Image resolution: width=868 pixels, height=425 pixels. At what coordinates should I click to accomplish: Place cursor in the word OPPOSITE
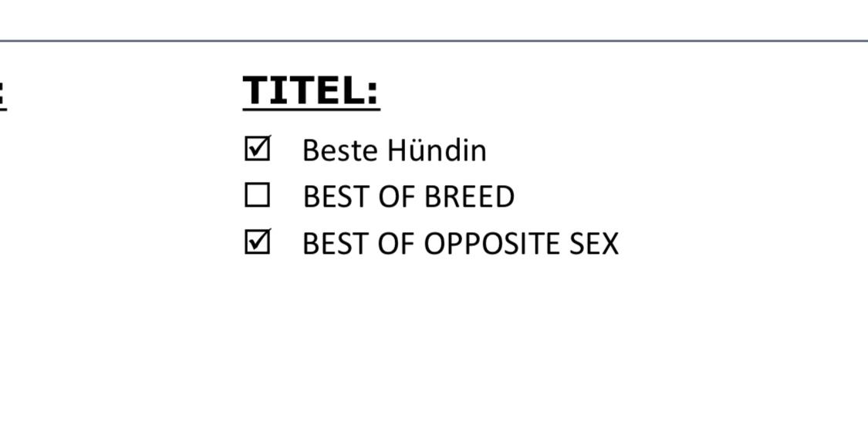pos(492,244)
